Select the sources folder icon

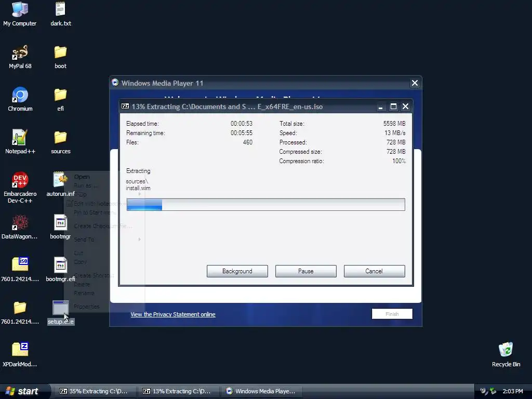click(60, 142)
